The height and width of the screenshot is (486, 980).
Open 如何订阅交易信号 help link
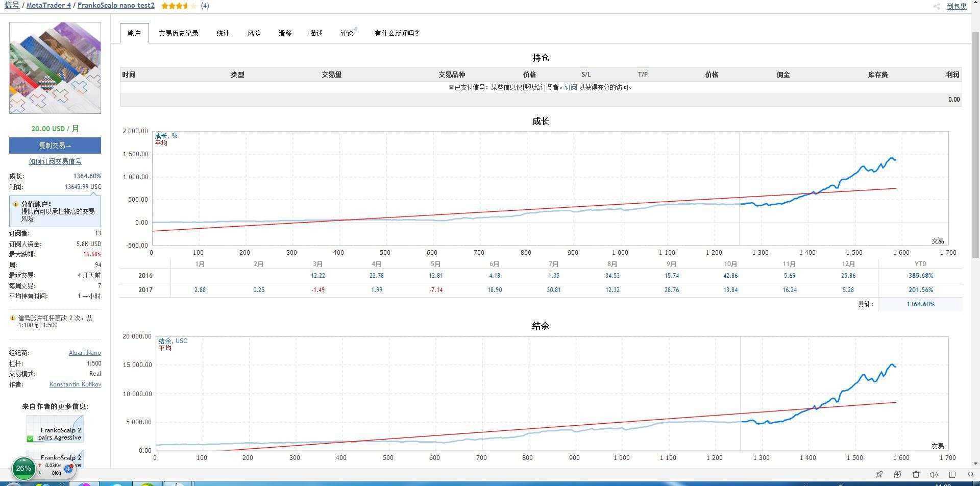pos(55,161)
